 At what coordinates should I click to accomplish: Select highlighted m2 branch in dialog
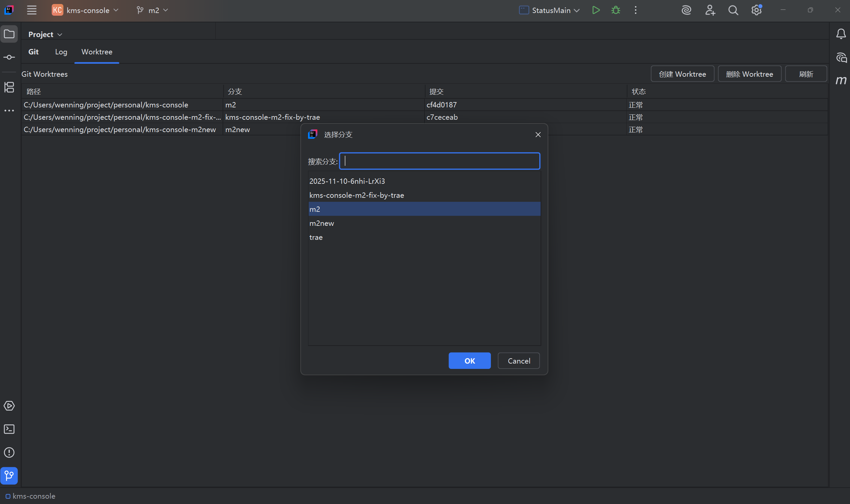pos(424,209)
